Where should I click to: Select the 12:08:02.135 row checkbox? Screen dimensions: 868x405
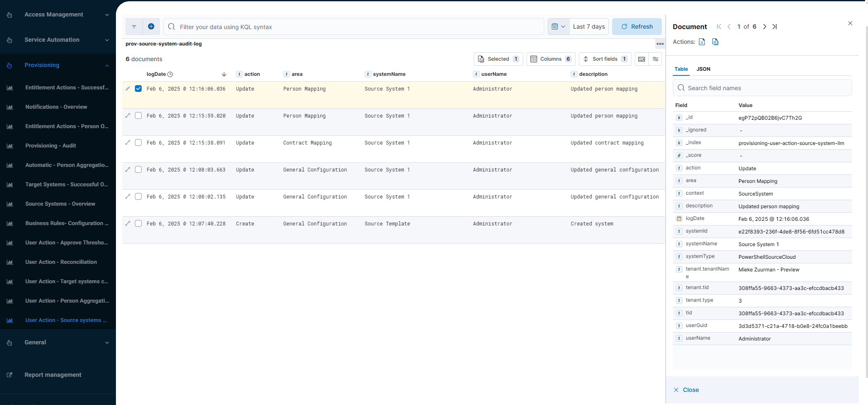[138, 196]
